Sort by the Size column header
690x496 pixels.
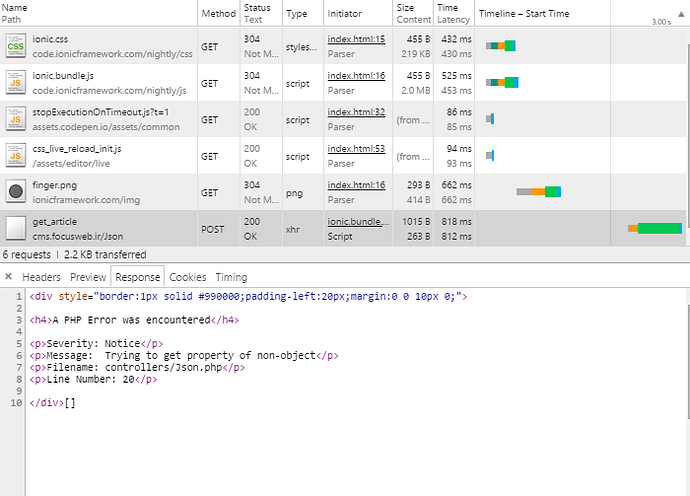click(x=413, y=13)
